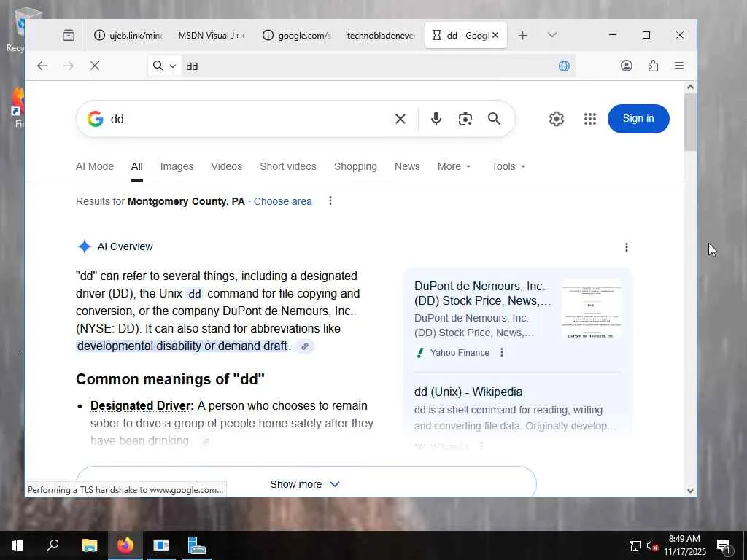Select the All results tab

[136, 166]
